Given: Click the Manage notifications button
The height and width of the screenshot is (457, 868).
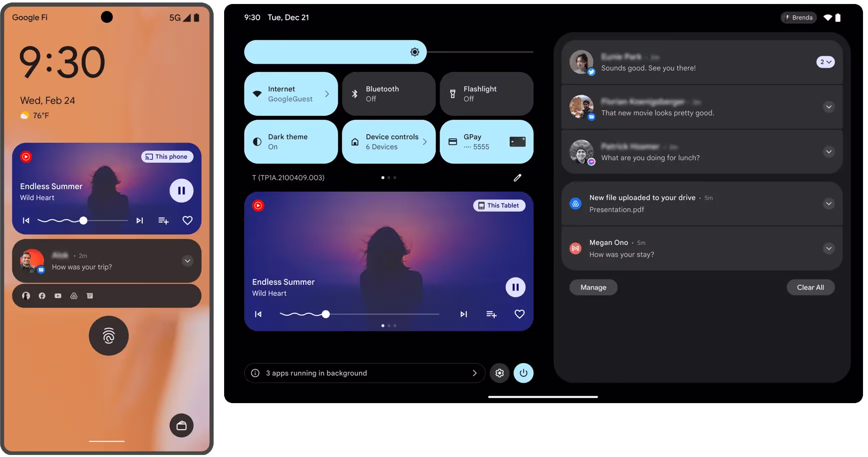Looking at the screenshot, I should [593, 287].
